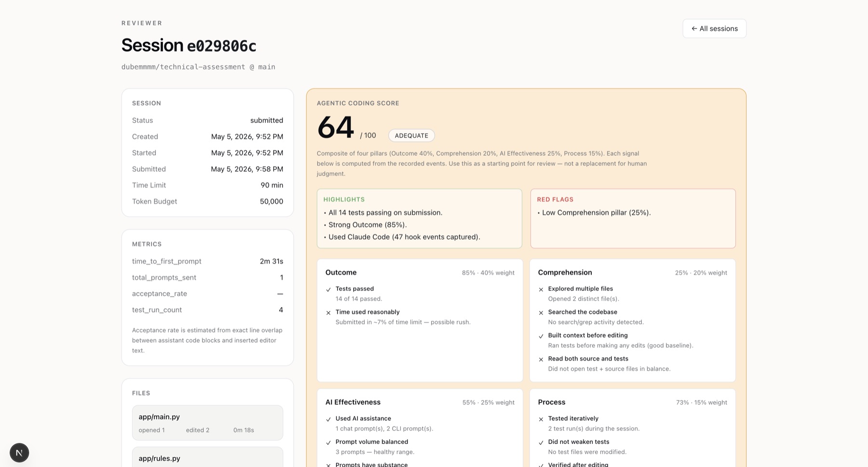Click the Token Budget value 50,000
The height and width of the screenshot is (467, 868).
pos(271,201)
